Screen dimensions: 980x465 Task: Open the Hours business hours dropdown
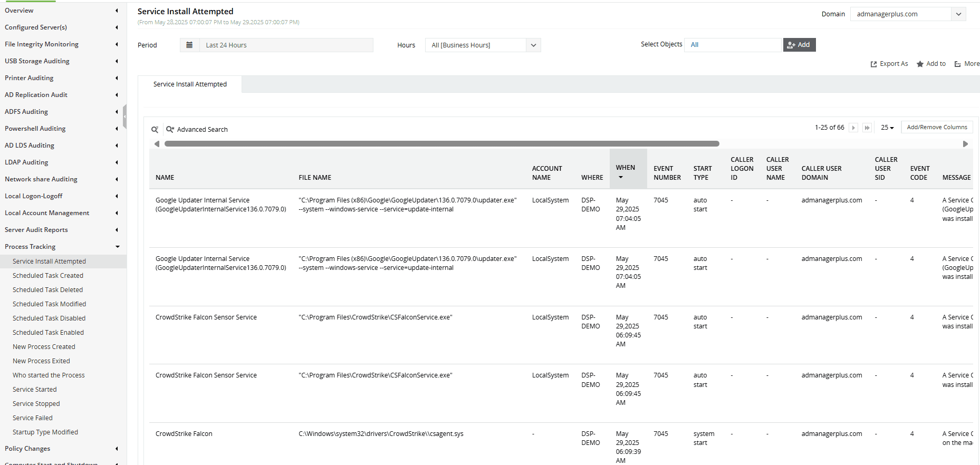[533, 45]
